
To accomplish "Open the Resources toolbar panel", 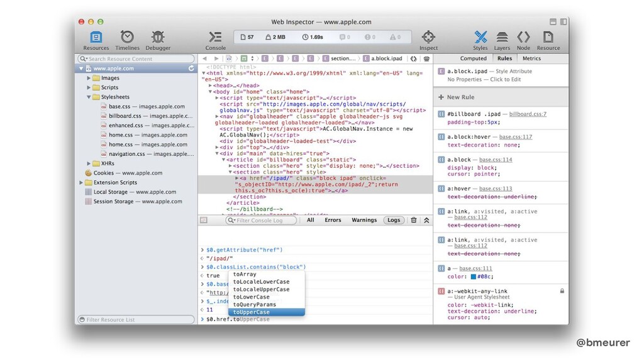I will [x=96, y=41].
